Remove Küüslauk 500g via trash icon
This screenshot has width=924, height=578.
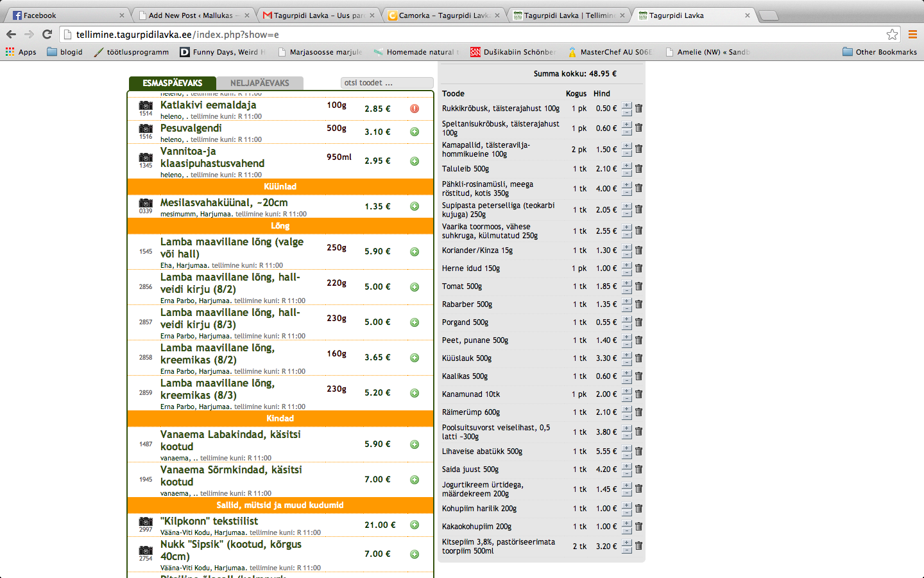[x=638, y=358]
